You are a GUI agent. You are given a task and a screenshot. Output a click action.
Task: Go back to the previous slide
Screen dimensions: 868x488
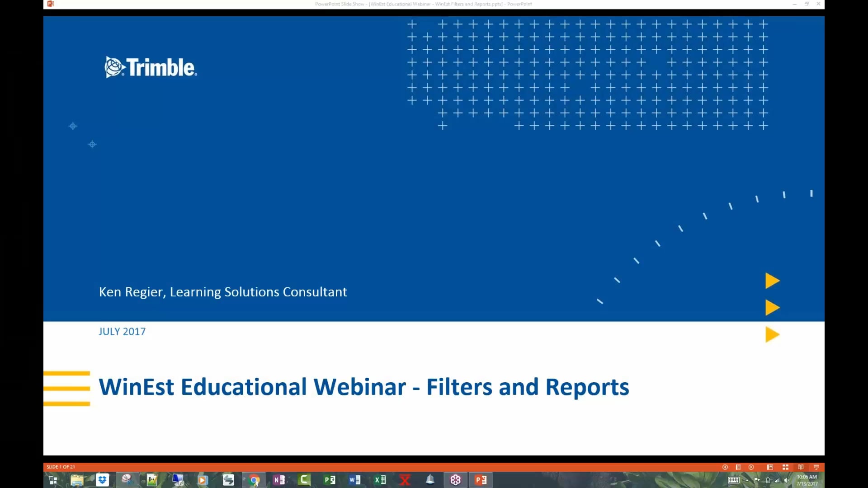pos(724,467)
